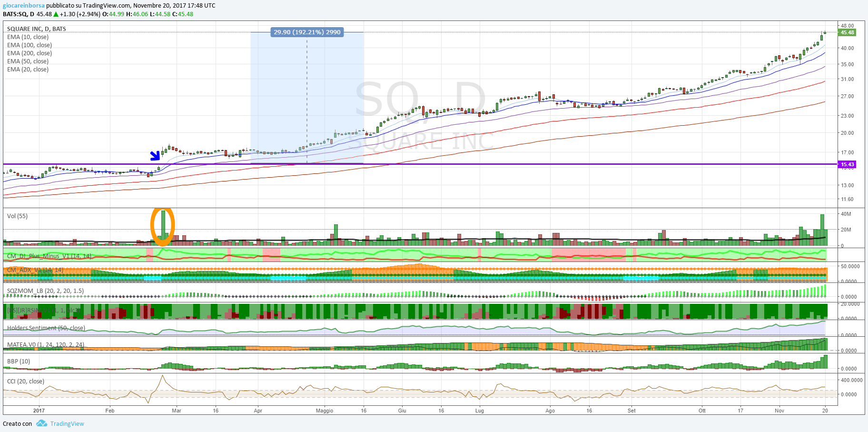Click the CCI (20, close) indicator label
This screenshot has height=432, width=868.
pyautogui.click(x=26, y=382)
